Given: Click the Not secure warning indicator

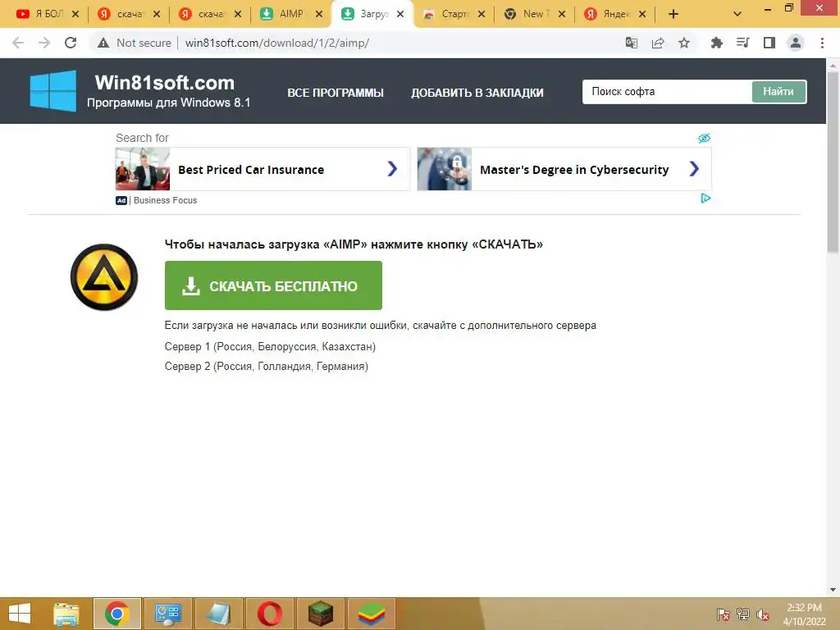Looking at the screenshot, I should [x=135, y=43].
